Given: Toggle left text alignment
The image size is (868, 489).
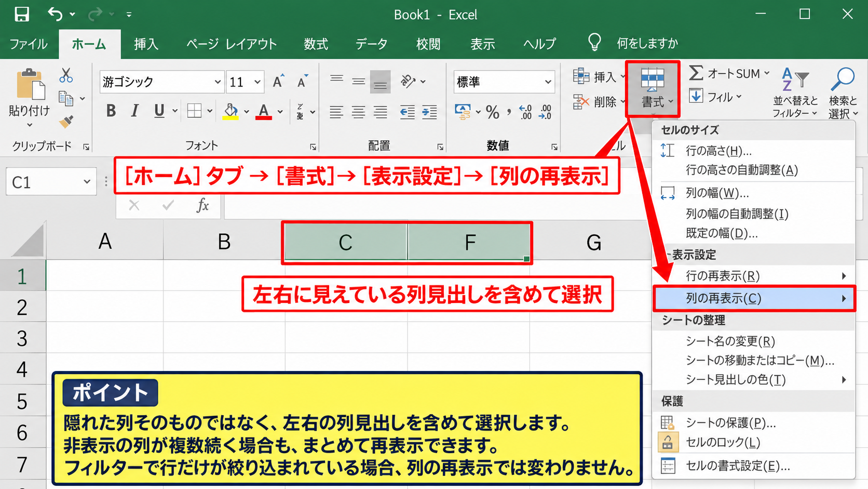Looking at the screenshot, I should (336, 112).
